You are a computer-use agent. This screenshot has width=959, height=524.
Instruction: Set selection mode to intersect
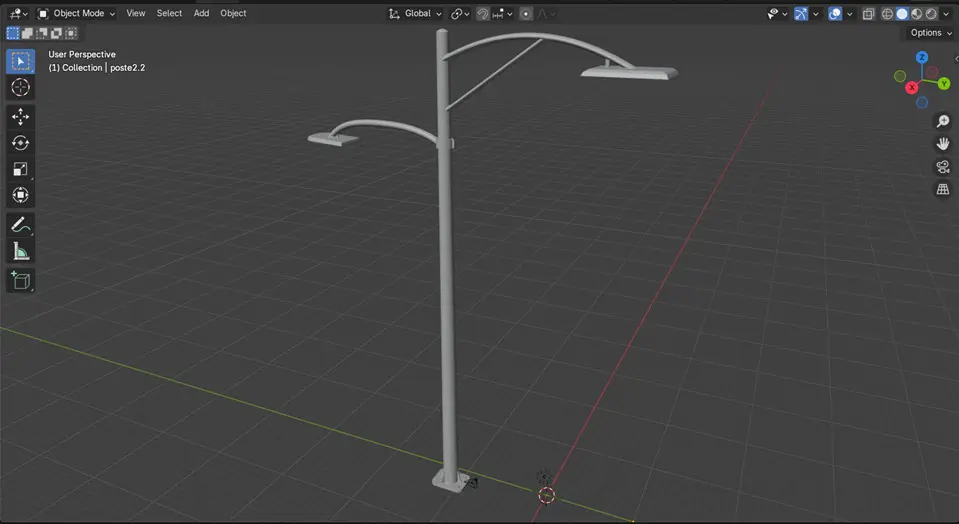(x=72, y=33)
